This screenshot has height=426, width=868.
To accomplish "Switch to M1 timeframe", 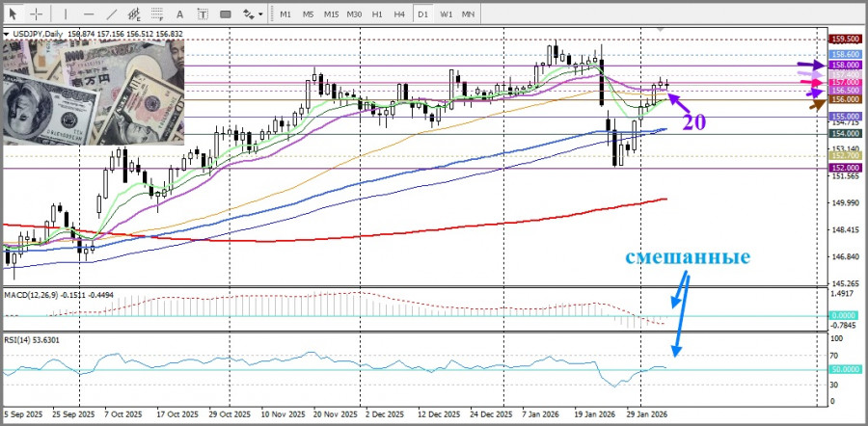I will (x=285, y=13).
